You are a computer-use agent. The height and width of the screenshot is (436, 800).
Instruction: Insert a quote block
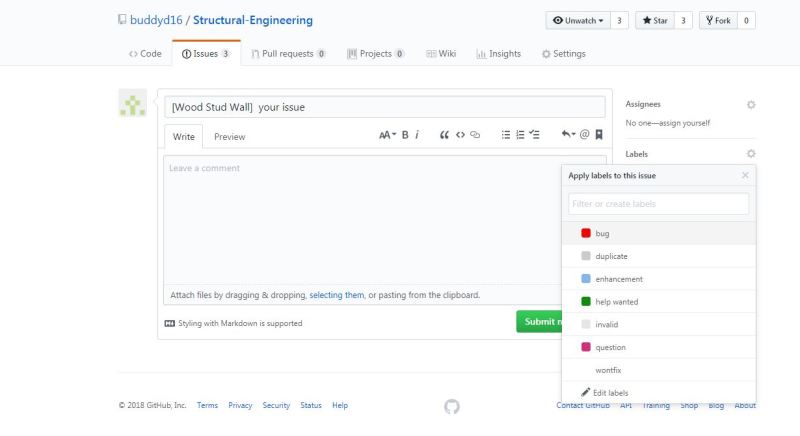(444, 135)
